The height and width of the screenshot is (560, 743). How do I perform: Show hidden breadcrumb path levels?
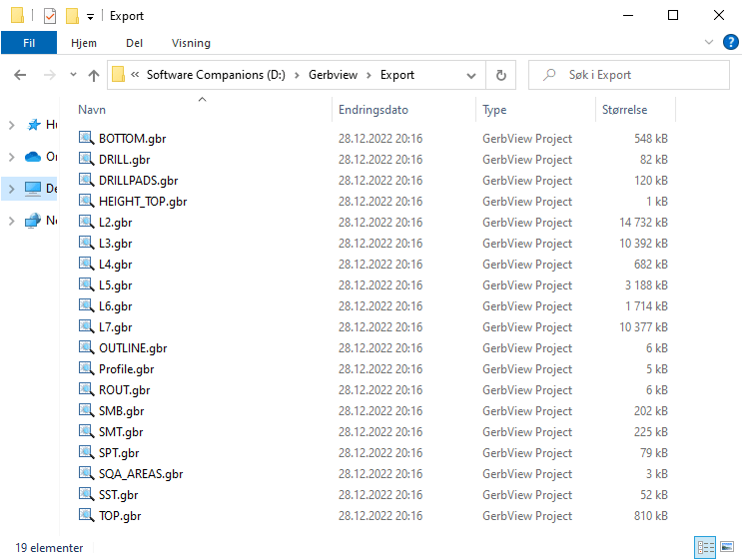(x=135, y=75)
